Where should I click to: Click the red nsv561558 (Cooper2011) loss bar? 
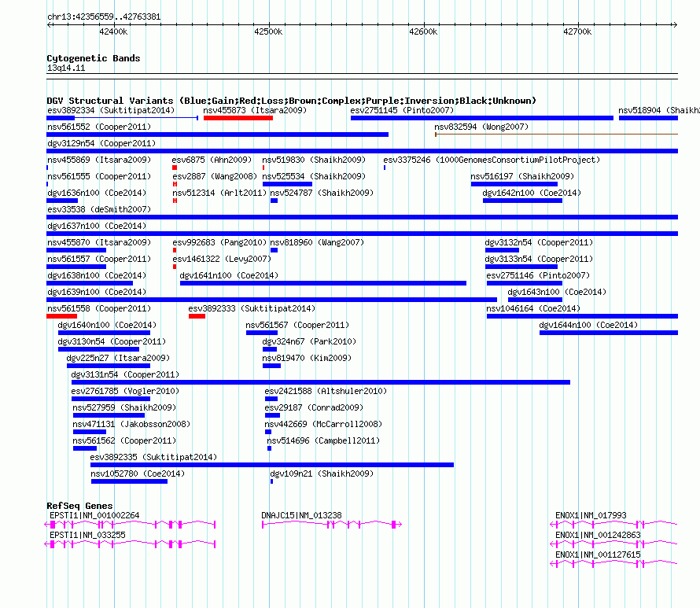[x=61, y=316]
